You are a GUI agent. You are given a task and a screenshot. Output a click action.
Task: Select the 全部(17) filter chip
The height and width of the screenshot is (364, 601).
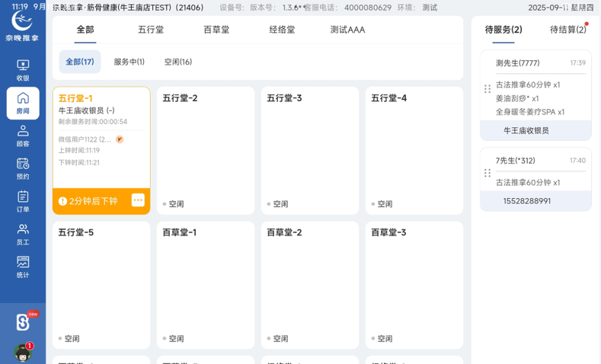[80, 62]
